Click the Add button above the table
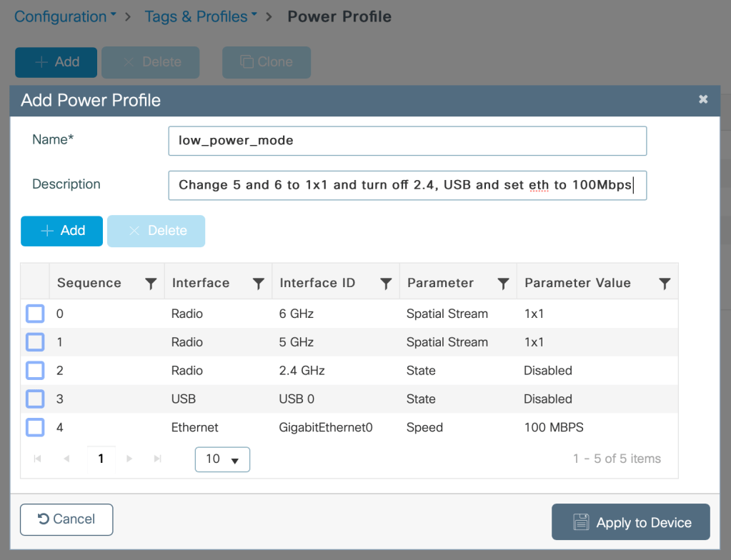This screenshot has width=731, height=560. pyautogui.click(x=62, y=231)
